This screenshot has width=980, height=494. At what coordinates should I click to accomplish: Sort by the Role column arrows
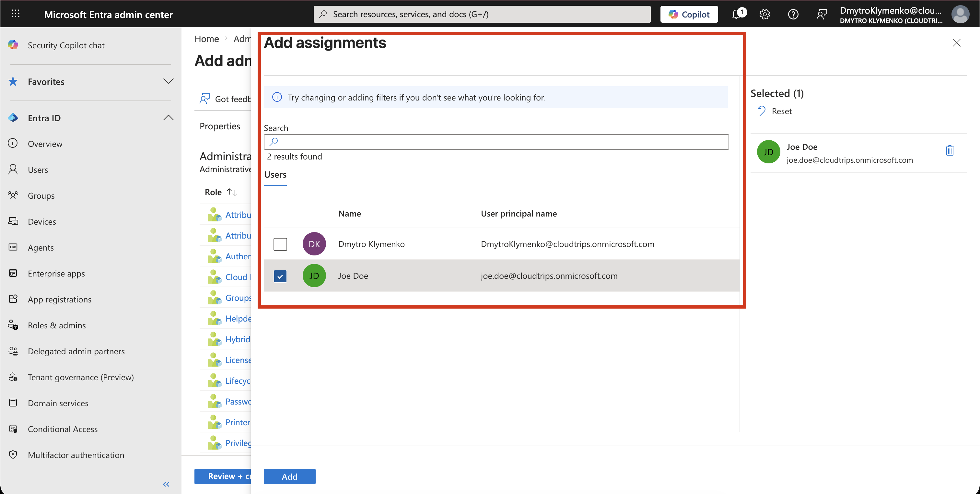232,192
